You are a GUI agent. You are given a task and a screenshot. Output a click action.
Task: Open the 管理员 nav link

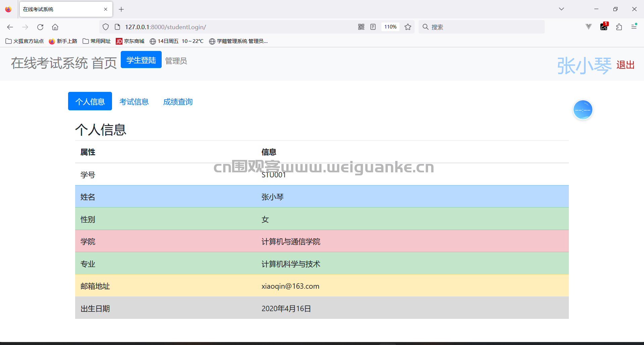(176, 61)
